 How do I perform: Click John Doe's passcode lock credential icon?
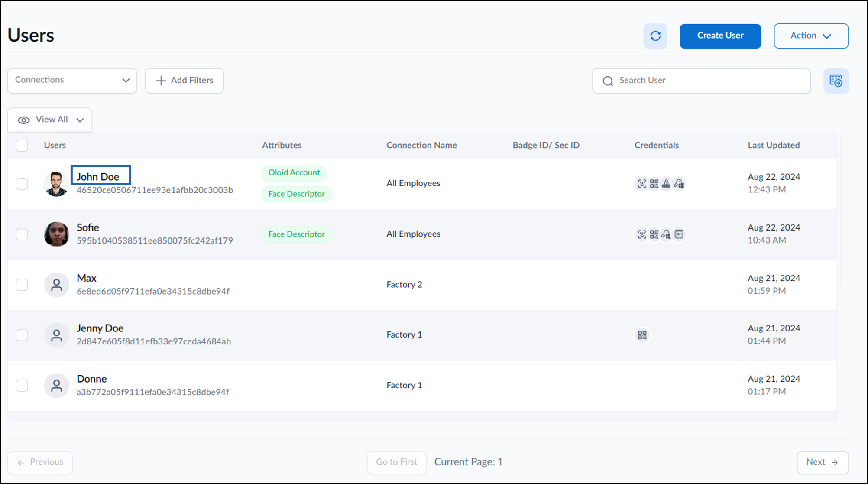(x=666, y=184)
